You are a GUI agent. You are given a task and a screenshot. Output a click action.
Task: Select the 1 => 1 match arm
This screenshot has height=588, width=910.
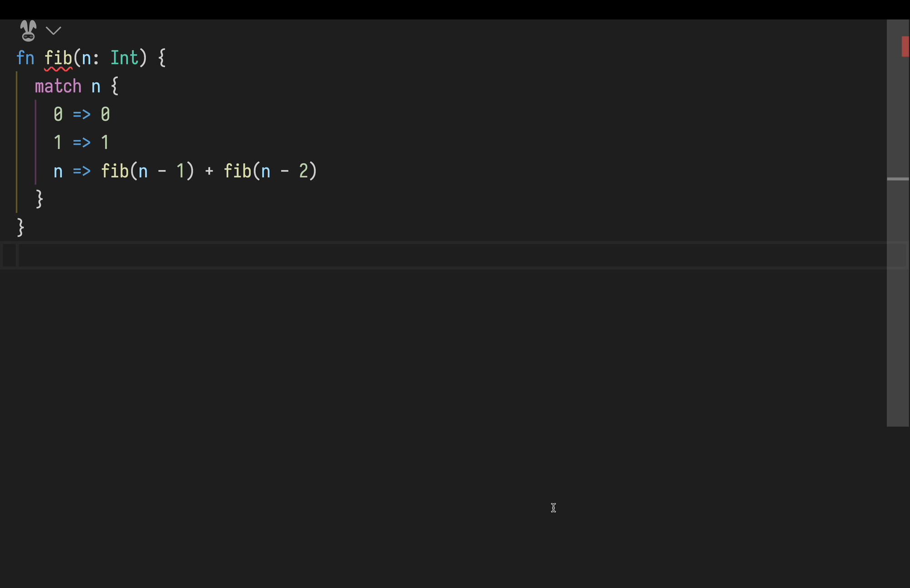coord(82,142)
